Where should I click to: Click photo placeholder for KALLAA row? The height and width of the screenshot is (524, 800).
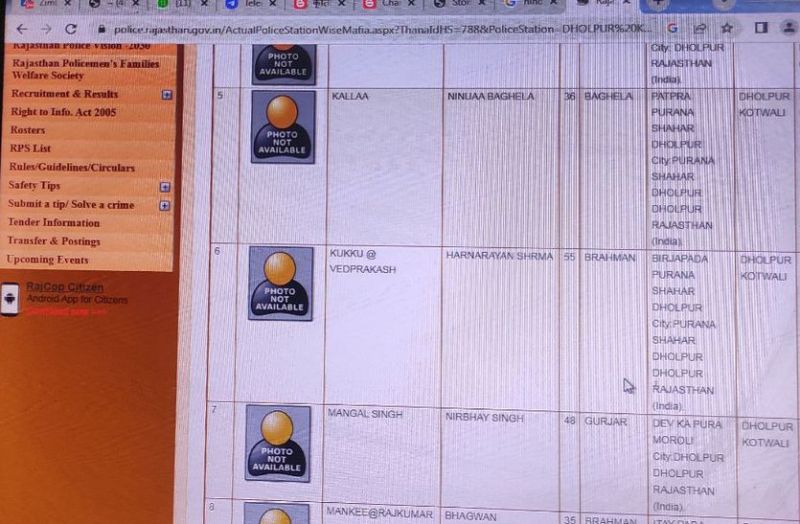tap(283, 127)
